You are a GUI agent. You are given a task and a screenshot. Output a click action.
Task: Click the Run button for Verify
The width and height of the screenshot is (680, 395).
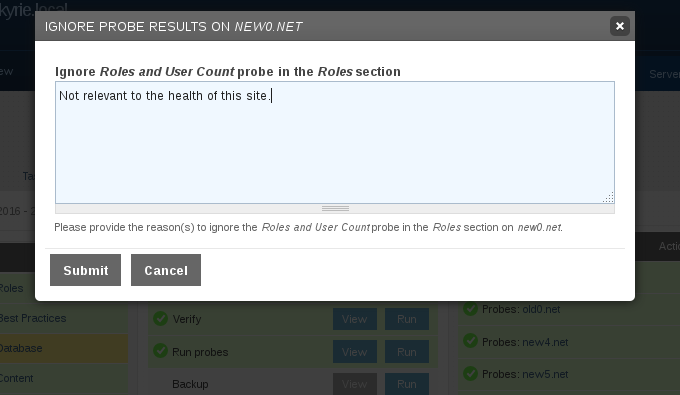[407, 319]
